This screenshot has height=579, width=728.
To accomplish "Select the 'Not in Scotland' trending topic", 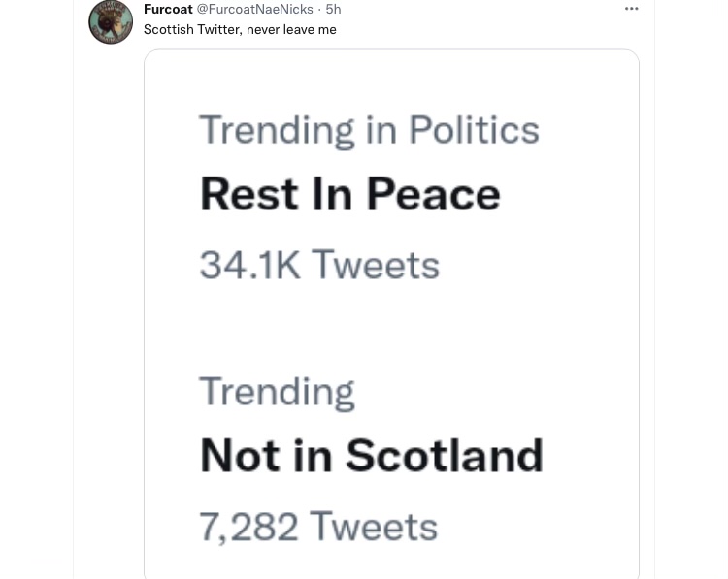I will 371,456.
